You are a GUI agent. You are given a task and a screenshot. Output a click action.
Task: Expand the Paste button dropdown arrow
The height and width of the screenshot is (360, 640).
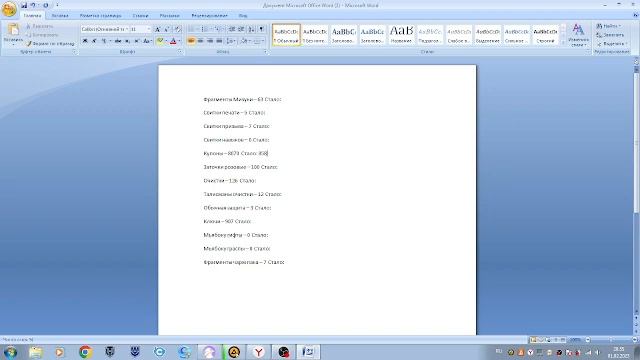(x=13, y=44)
